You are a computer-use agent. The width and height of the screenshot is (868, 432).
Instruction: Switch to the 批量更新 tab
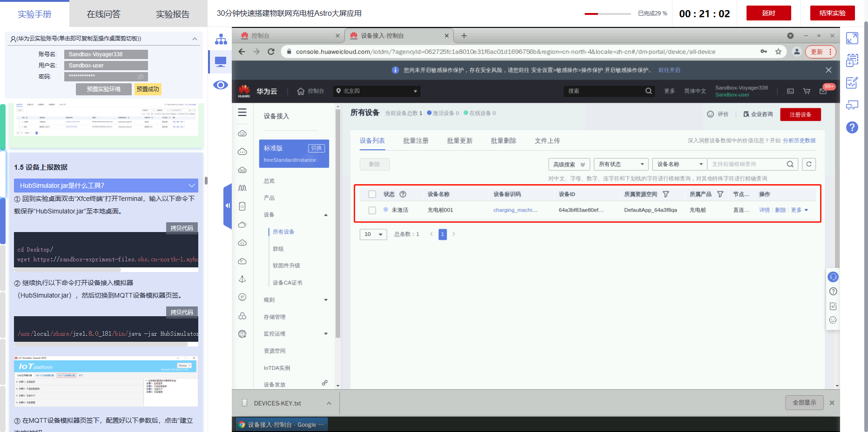pyautogui.click(x=459, y=141)
